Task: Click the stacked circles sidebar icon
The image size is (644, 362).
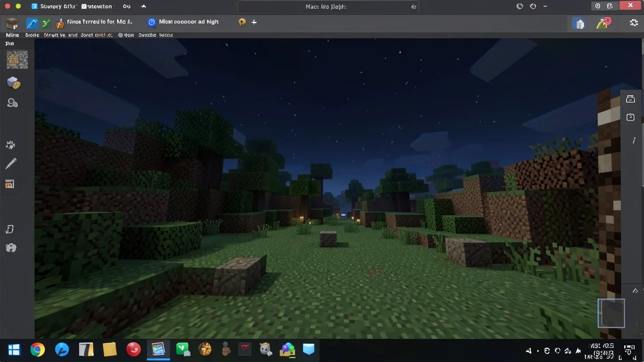Action: coord(12,103)
